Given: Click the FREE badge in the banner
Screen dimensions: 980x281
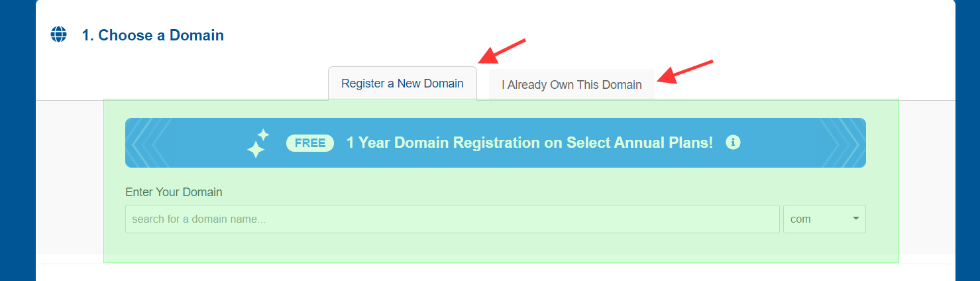Looking at the screenshot, I should 310,143.
